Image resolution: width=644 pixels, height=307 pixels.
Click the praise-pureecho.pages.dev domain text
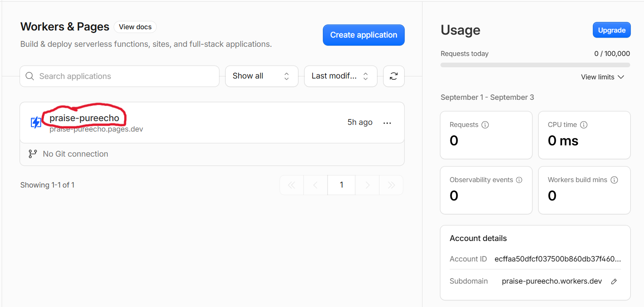[x=96, y=129]
